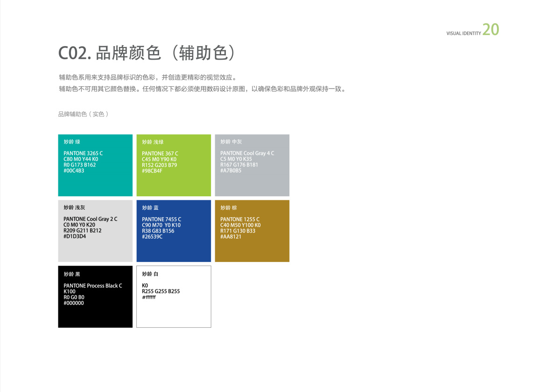Click the hex value #000000
Viewport: 546px width, 392px height.
click(x=74, y=303)
